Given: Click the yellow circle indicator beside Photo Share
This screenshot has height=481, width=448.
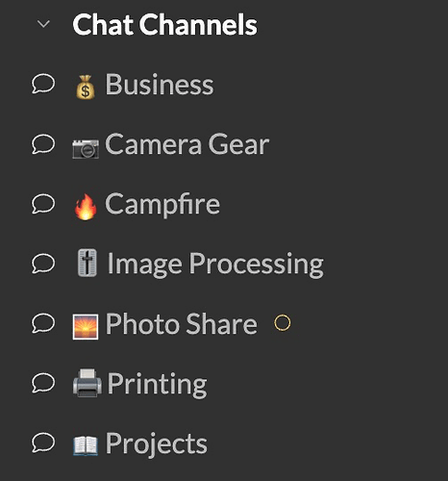Looking at the screenshot, I should point(283,322).
